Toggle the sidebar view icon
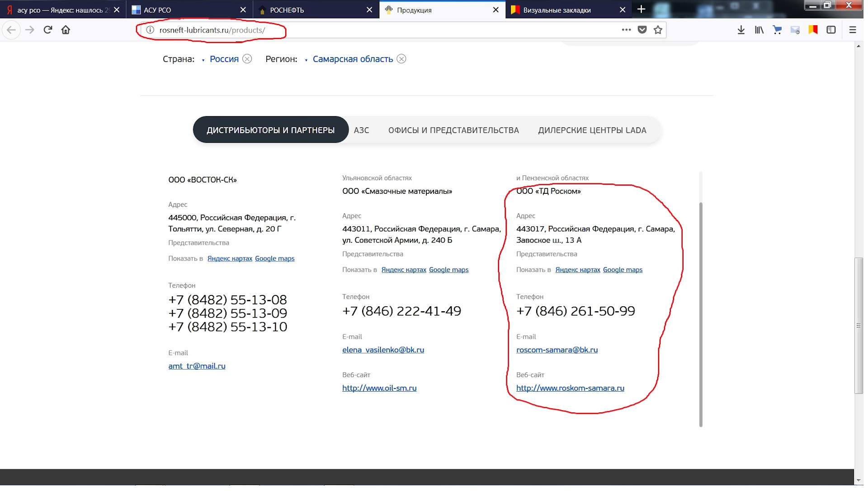868x491 pixels. coord(831,30)
